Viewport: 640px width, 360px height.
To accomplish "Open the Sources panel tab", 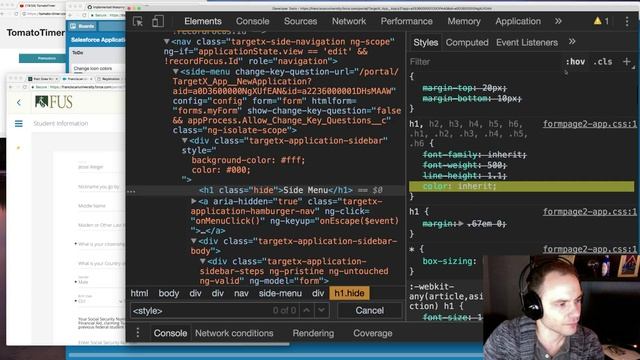I will click(x=300, y=21).
